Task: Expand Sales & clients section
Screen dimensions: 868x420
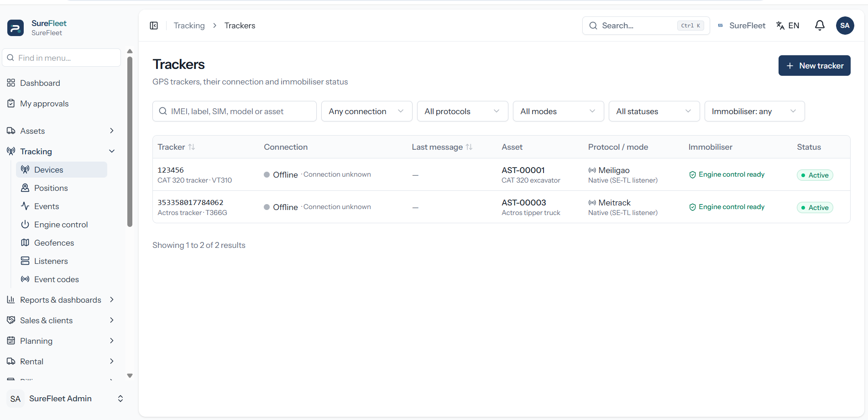Action: [62, 320]
